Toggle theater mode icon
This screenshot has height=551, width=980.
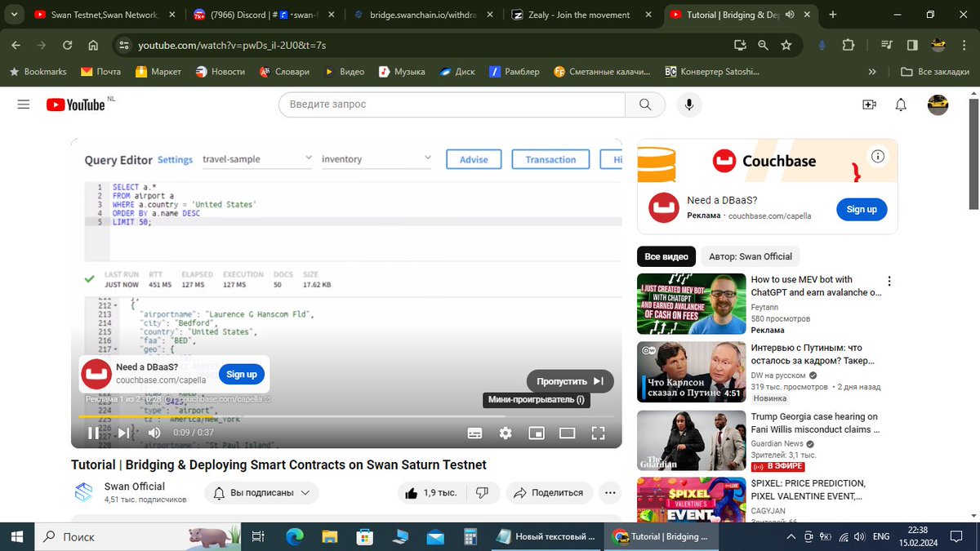pos(568,433)
